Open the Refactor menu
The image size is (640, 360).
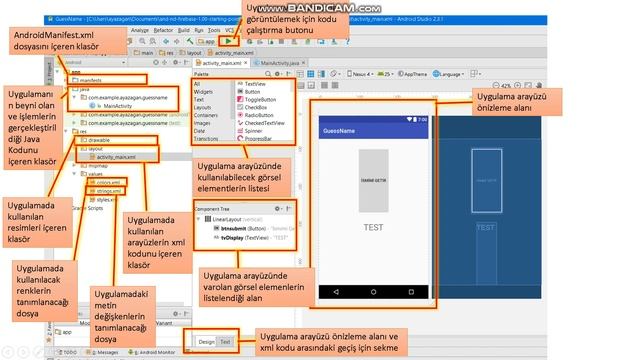[163, 30]
